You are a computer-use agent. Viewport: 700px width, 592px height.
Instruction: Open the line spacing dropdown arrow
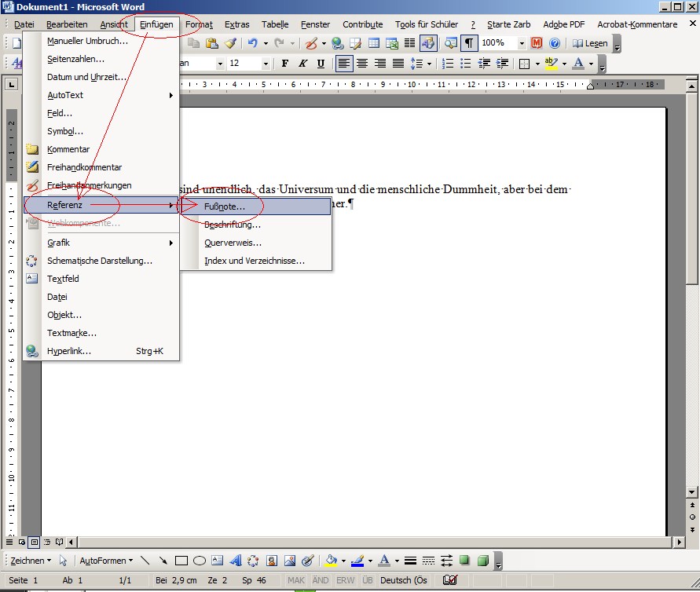430,64
